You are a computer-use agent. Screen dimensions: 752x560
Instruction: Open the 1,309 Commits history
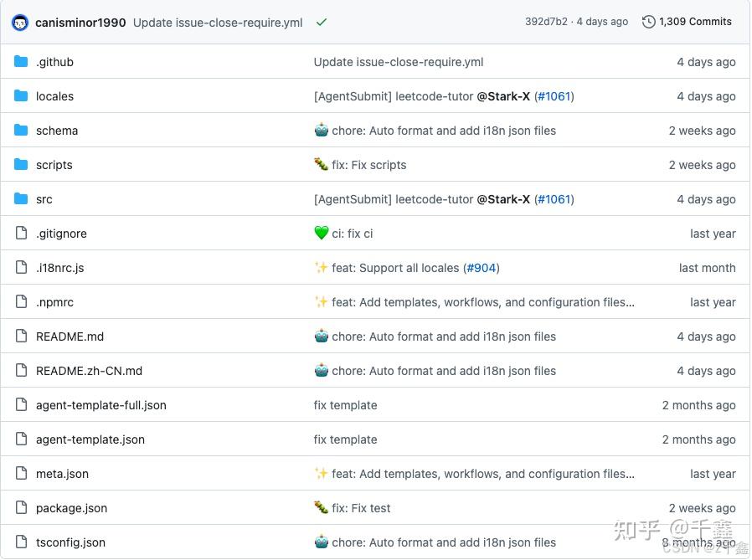click(697, 22)
